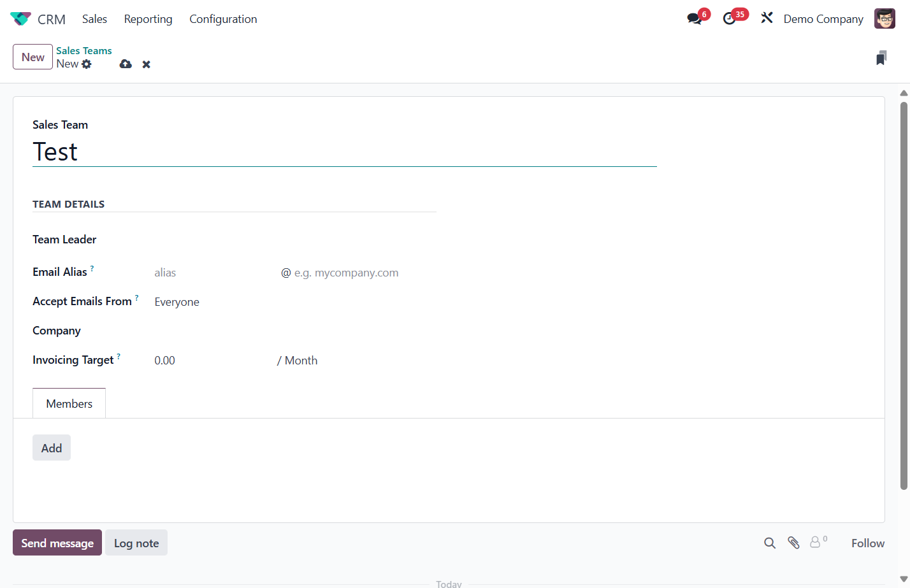Screen dimensions: 910x588
Task: Open the Demo Company switcher
Action: (823, 19)
